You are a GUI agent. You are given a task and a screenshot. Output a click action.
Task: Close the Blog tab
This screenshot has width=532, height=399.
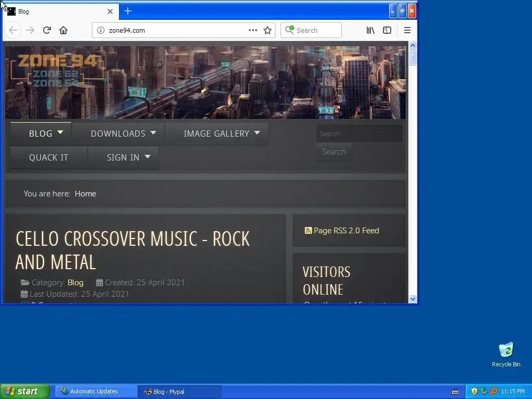[x=110, y=11]
